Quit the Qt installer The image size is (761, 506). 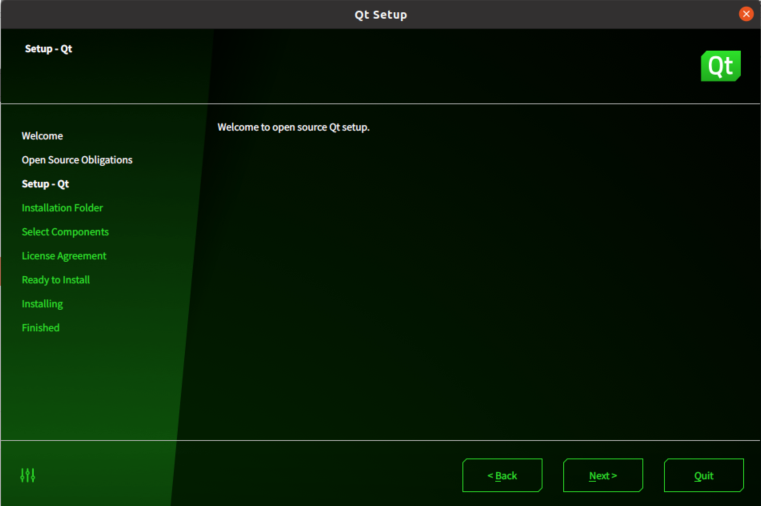(x=704, y=475)
